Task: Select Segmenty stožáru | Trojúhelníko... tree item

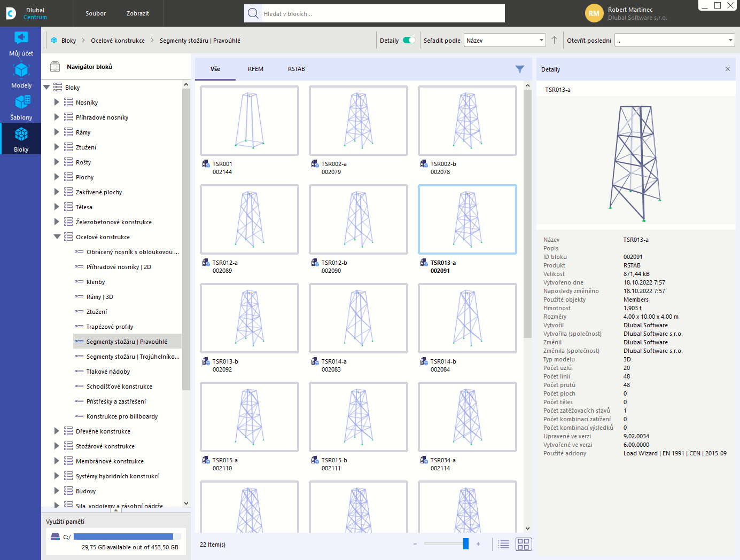Action: (127, 356)
